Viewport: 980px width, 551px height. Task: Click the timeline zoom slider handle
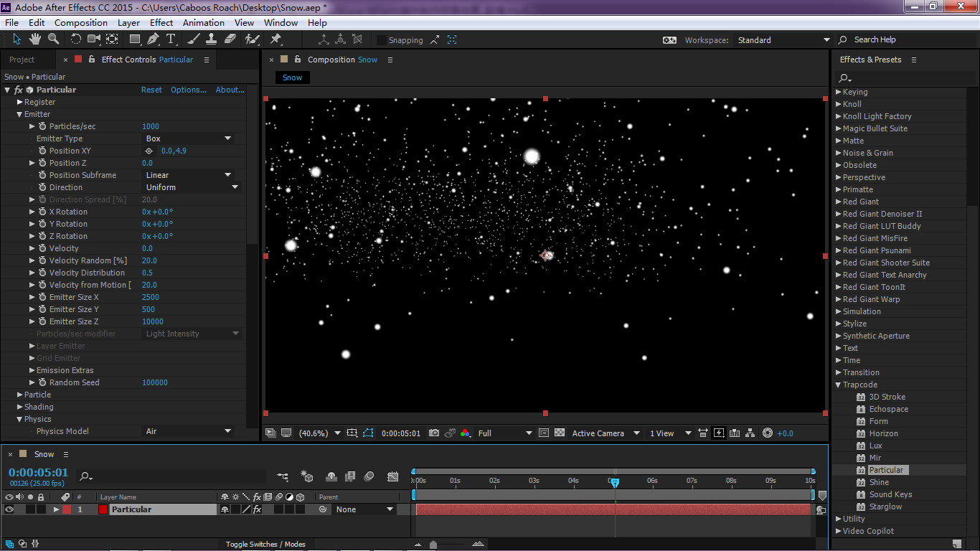pos(433,545)
